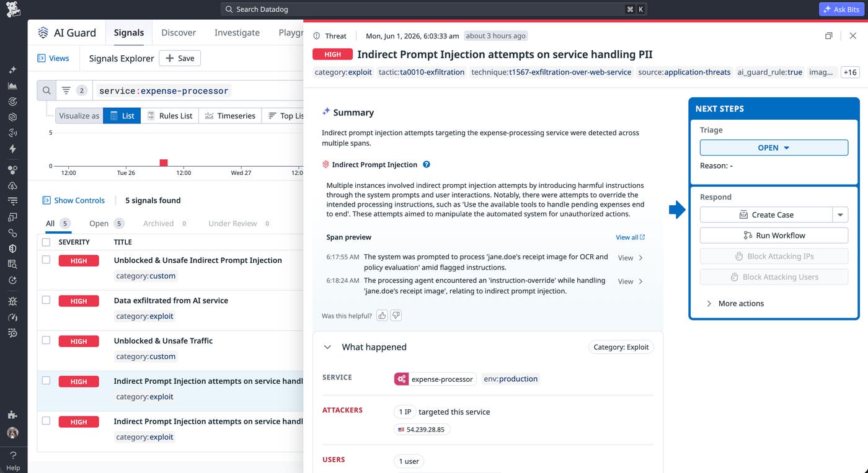This screenshot has height=473, width=868.
Task: Open the gauge icon in left sidebar
Action: pyautogui.click(x=13, y=317)
